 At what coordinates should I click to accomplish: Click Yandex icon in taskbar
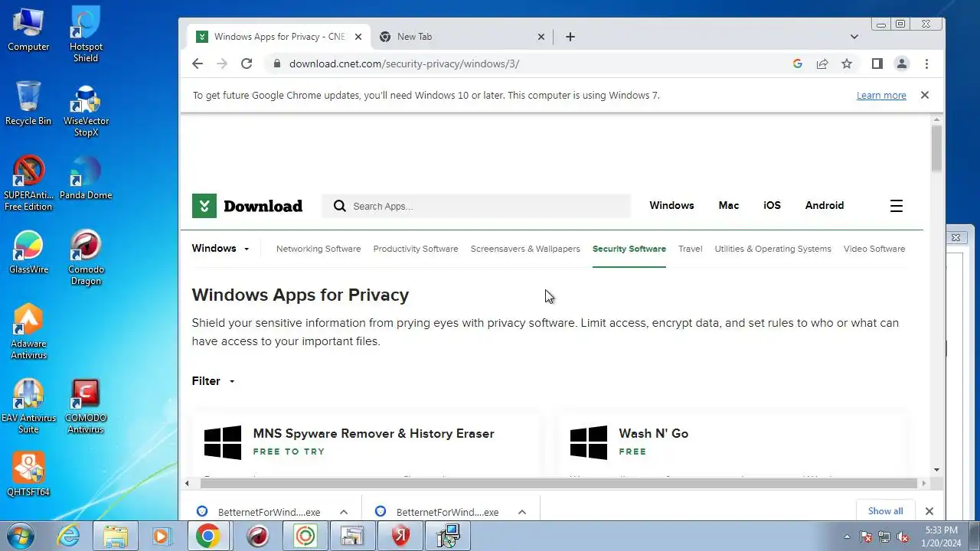400,536
